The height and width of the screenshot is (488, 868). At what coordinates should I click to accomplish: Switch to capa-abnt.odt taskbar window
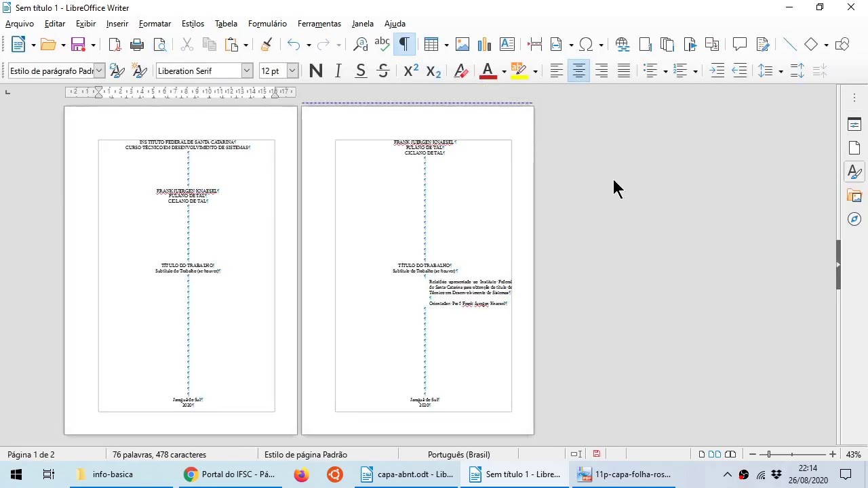click(406, 474)
